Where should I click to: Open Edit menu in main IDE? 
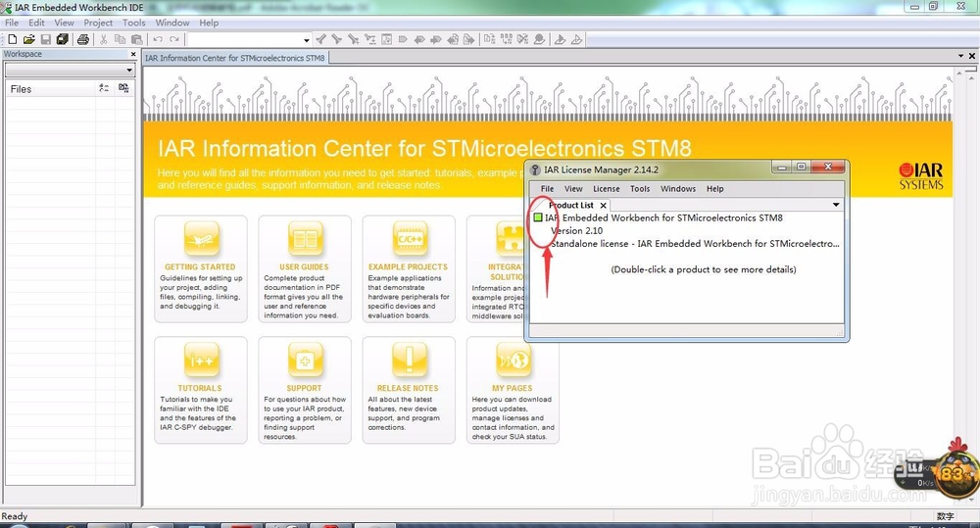[x=36, y=23]
